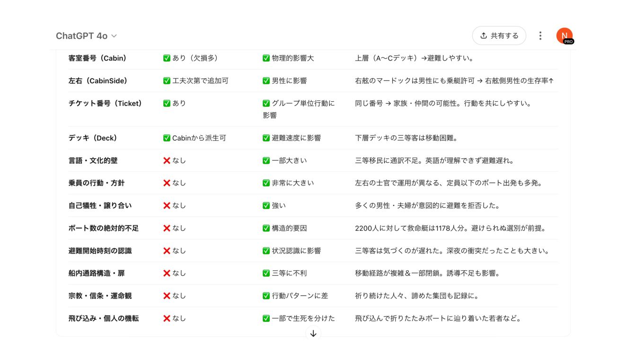Click the text 上層（A〜Cデッキ）→避難しやすい。
The height and width of the screenshot is (362, 644).
click(x=415, y=58)
